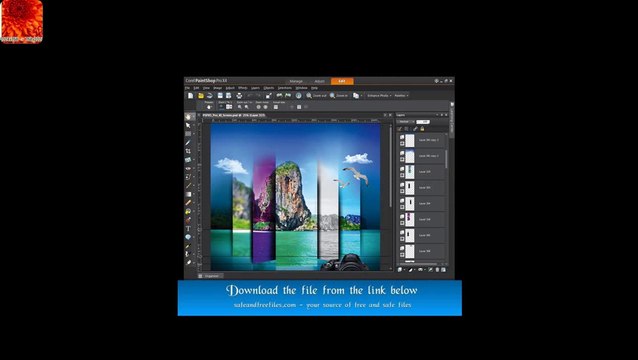Click the New file toolbar icon
This screenshot has width=638, height=360.
point(190,96)
